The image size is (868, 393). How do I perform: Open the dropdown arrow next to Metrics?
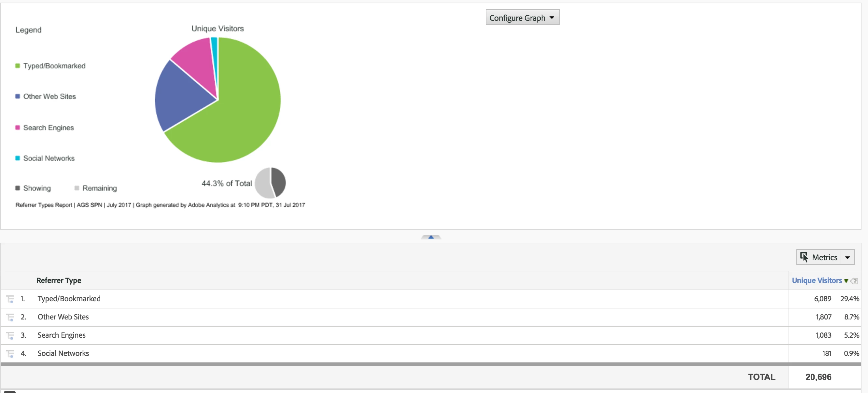pyautogui.click(x=847, y=257)
